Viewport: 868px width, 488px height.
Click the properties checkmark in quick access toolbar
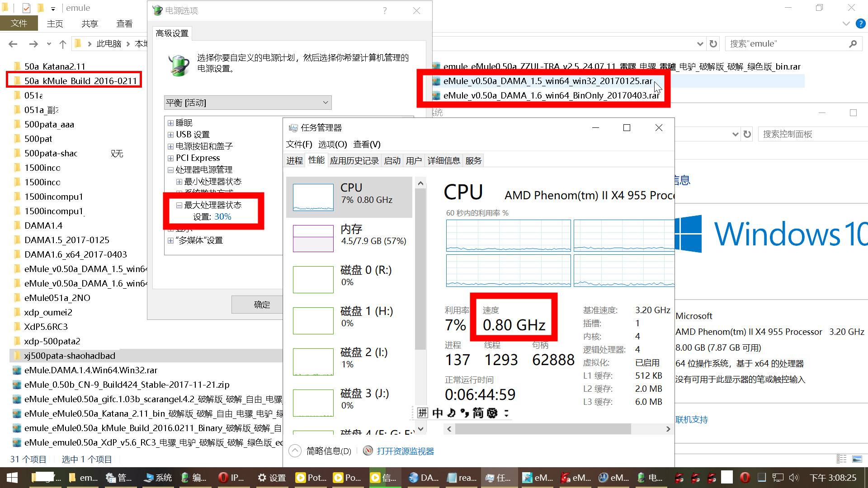pyautogui.click(x=26, y=8)
